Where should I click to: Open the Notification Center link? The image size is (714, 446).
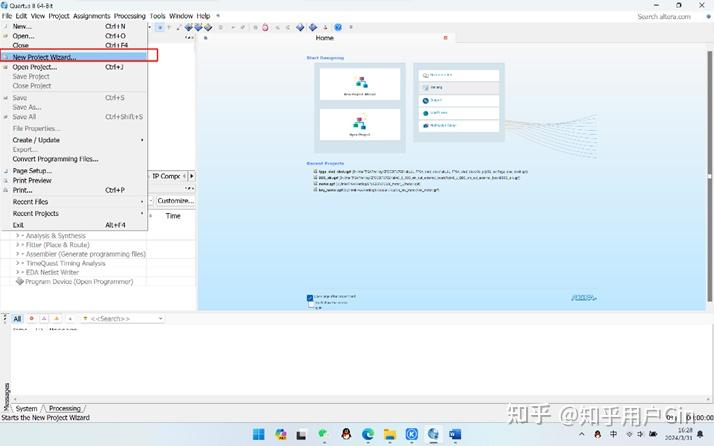pyautogui.click(x=459, y=125)
